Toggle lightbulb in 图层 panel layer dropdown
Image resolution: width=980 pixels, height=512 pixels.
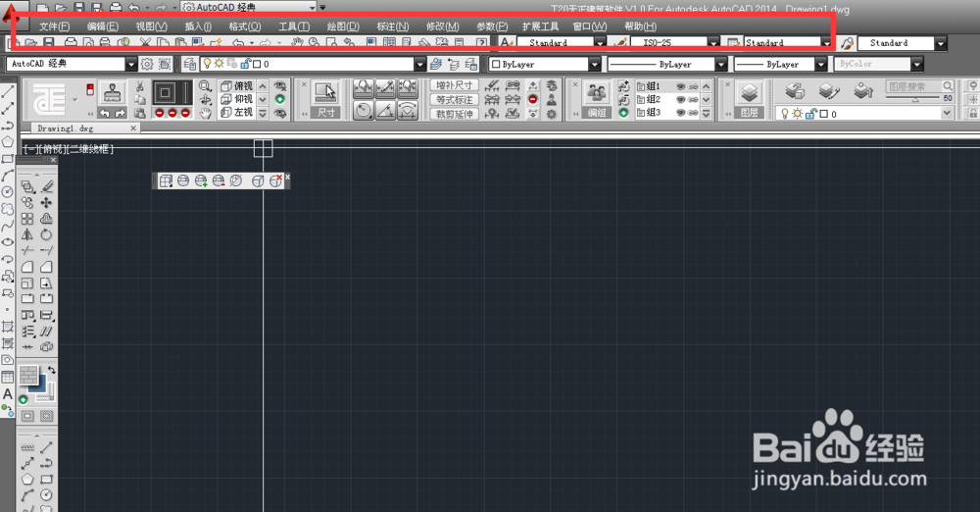[785, 114]
